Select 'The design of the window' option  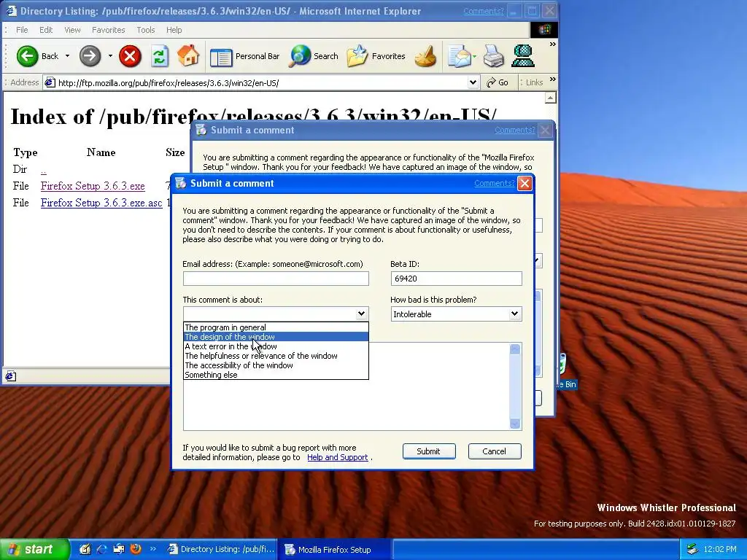coord(276,337)
